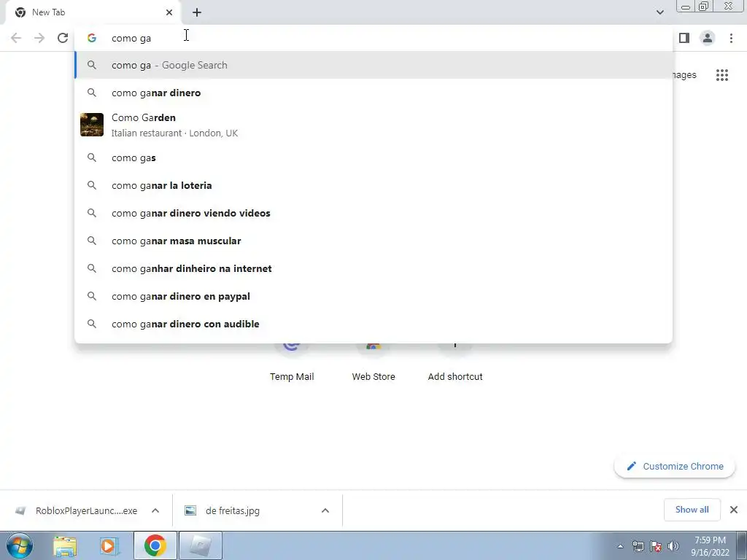
Task: Toggle the Chrome side panel icon
Action: tap(684, 38)
